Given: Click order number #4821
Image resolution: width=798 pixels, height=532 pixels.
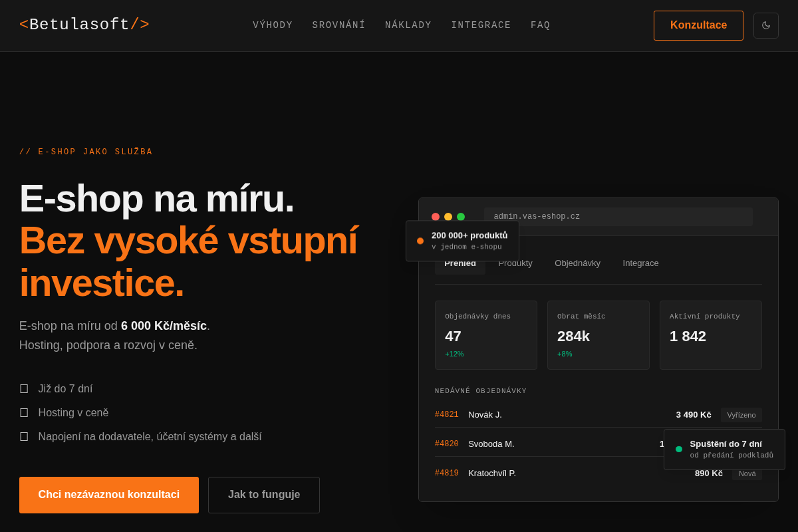Looking at the screenshot, I should (447, 415).
